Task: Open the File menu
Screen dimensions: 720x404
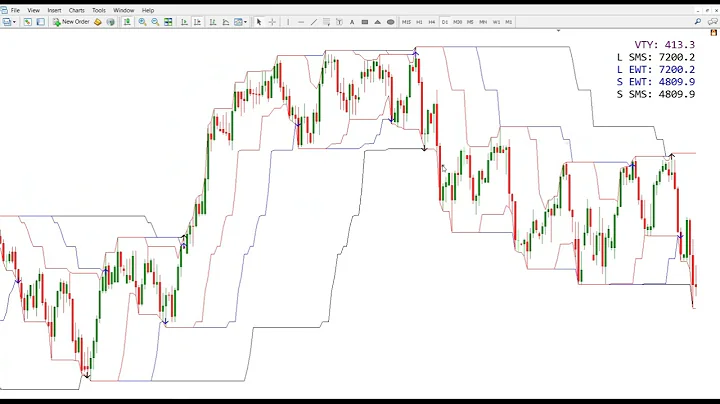Action: click(15, 10)
